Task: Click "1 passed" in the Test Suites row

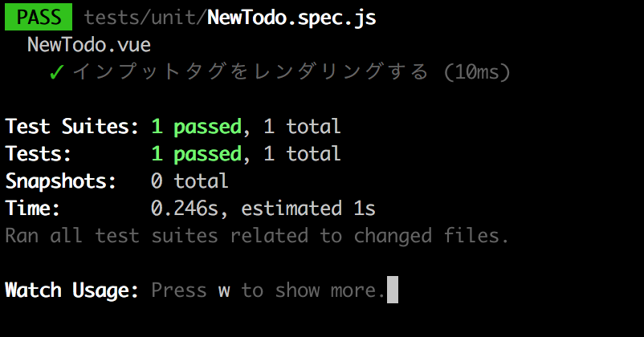Action: [196, 127]
